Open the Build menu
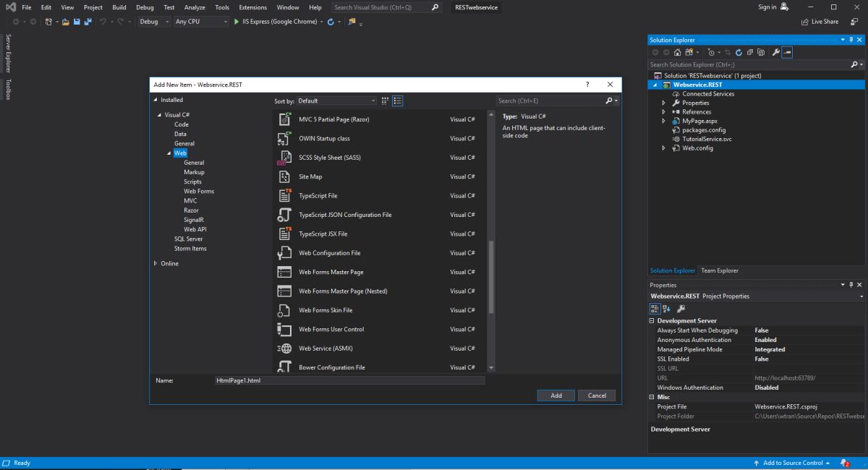Screen dimensions: 868x470 [119, 7]
